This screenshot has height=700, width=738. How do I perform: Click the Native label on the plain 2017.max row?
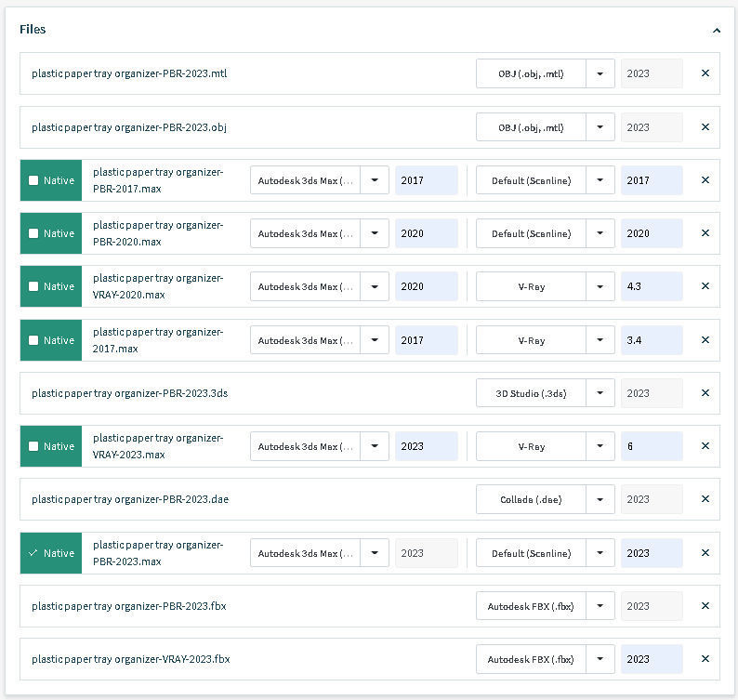click(59, 340)
